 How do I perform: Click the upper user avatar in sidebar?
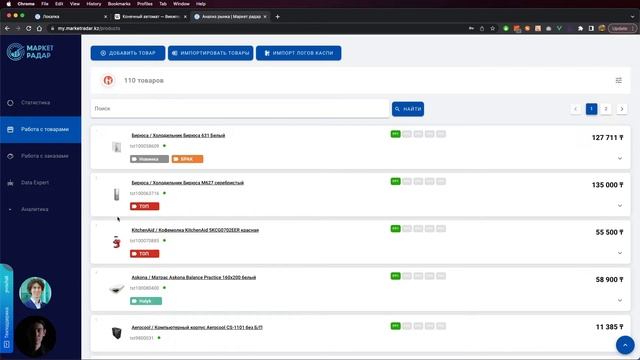tap(35, 293)
